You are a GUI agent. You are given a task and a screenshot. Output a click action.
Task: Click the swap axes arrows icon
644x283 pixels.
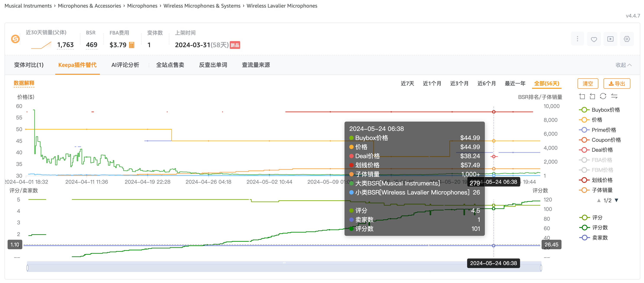pyautogui.click(x=614, y=96)
